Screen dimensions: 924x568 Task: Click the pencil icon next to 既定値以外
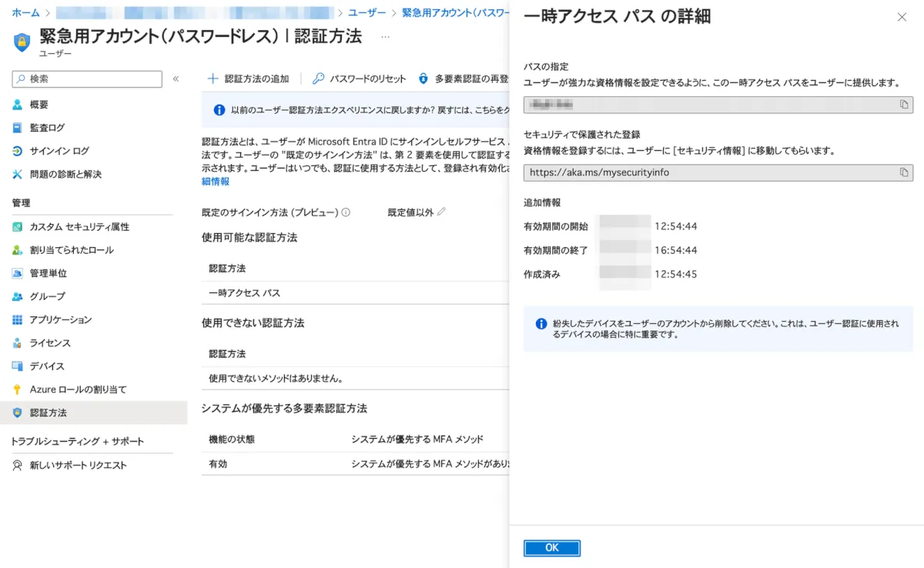(x=441, y=212)
